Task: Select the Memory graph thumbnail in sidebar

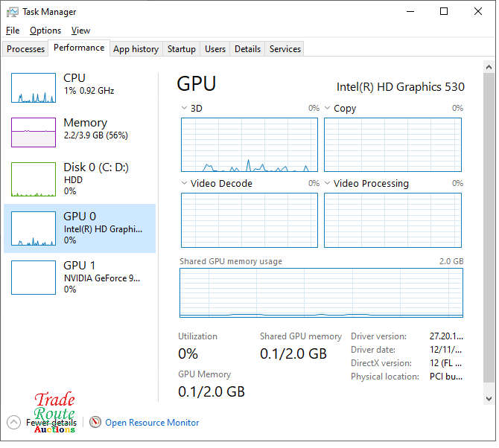Action: (34, 132)
